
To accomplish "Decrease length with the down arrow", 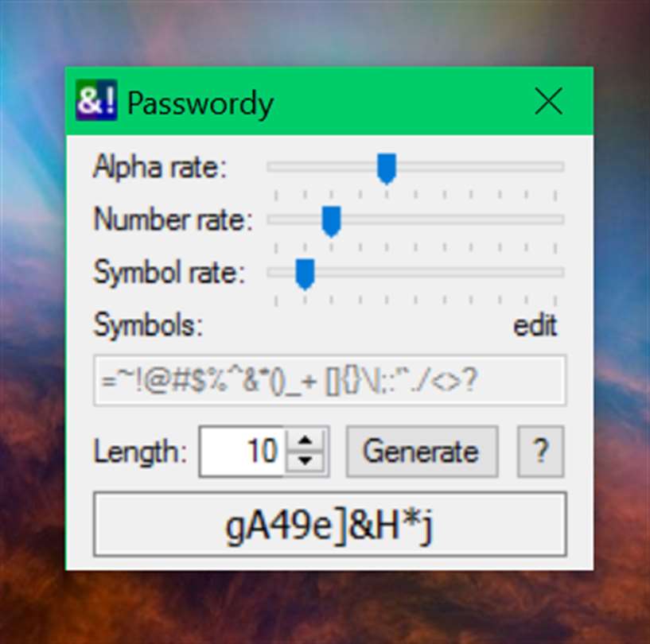I will click(306, 460).
